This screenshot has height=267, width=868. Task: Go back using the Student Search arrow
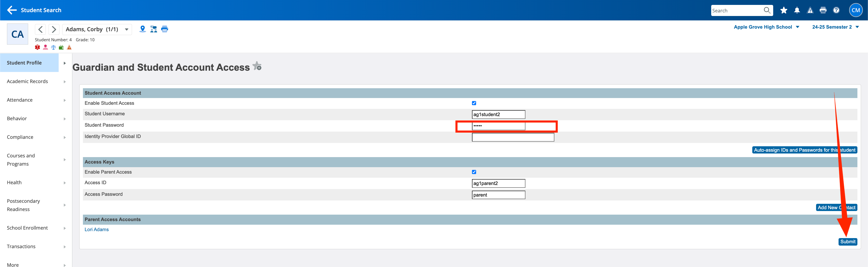pyautogui.click(x=12, y=10)
